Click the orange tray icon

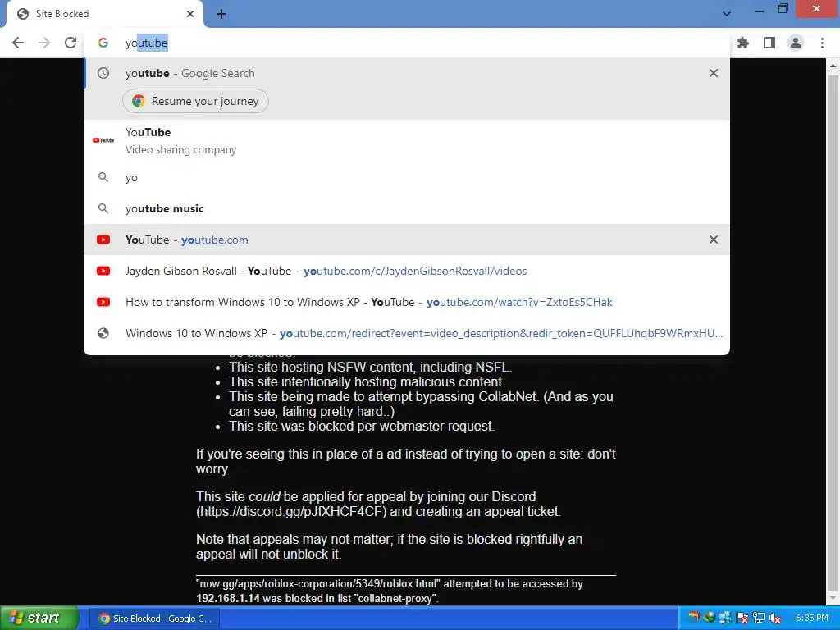click(x=694, y=617)
